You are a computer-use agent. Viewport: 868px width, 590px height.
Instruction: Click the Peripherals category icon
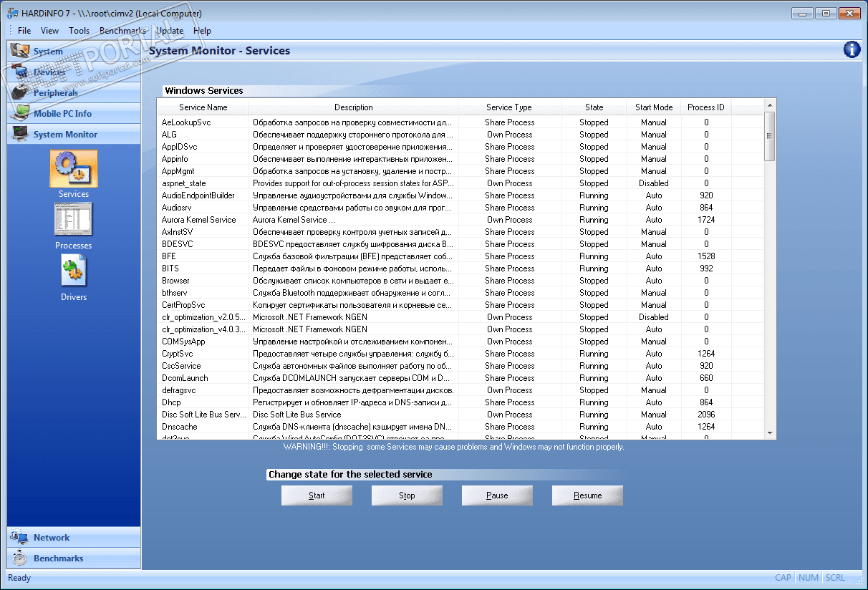tap(20, 92)
